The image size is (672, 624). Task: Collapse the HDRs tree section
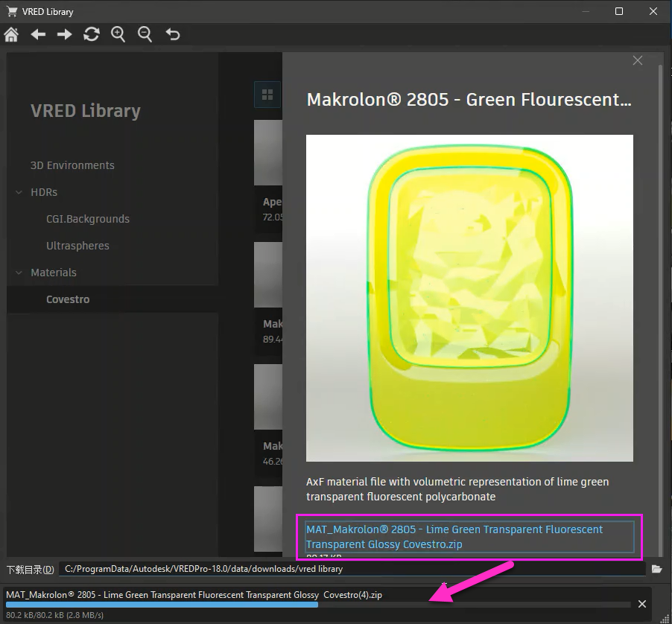click(x=19, y=192)
